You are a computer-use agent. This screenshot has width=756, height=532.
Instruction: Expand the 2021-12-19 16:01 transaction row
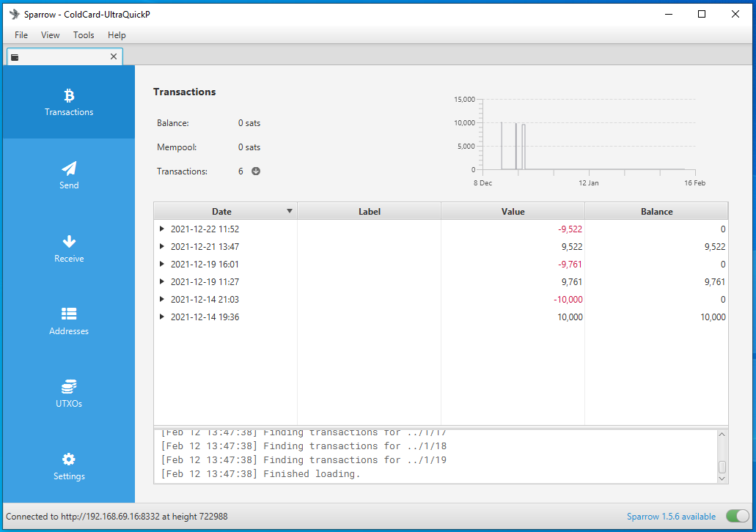tap(162, 264)
